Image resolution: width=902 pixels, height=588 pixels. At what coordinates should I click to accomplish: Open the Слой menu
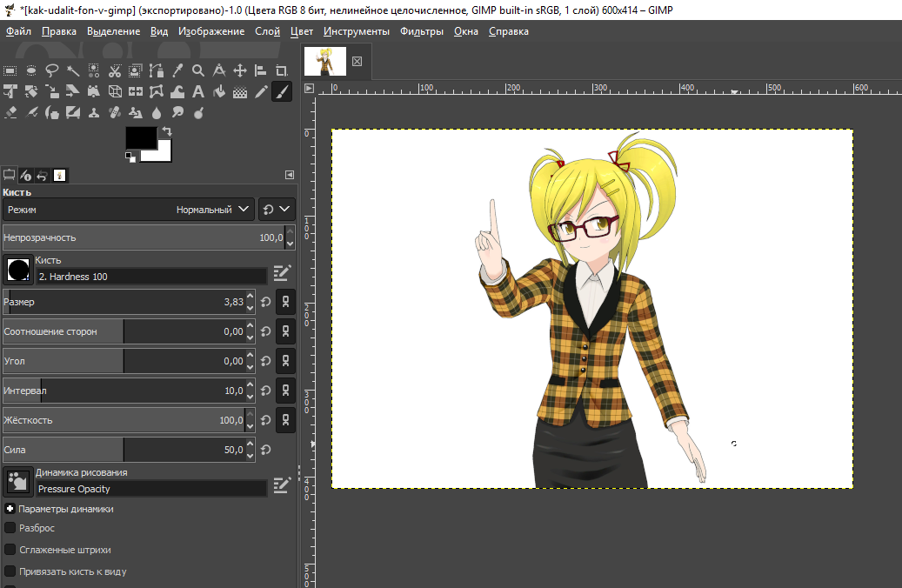coord(268,31)
